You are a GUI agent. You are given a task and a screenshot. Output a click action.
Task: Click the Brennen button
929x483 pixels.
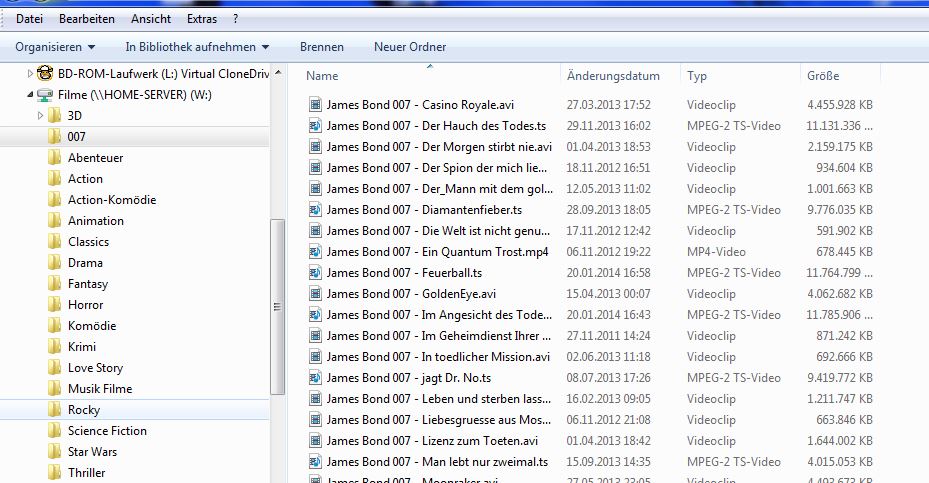321,47
